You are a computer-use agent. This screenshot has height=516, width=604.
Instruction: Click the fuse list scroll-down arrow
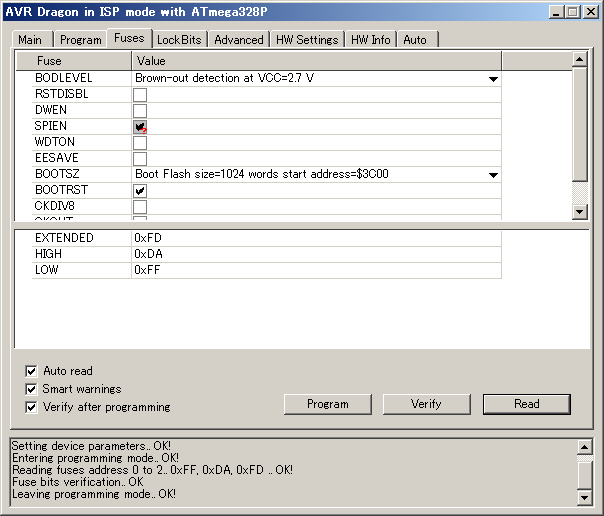[580, 212]
